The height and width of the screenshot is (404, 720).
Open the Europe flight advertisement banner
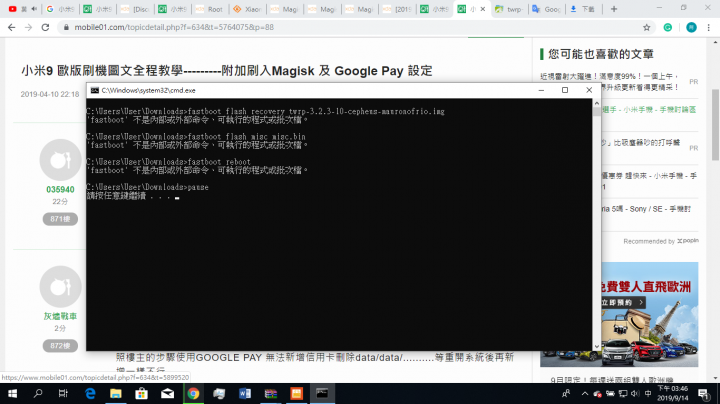pos(619,314)
